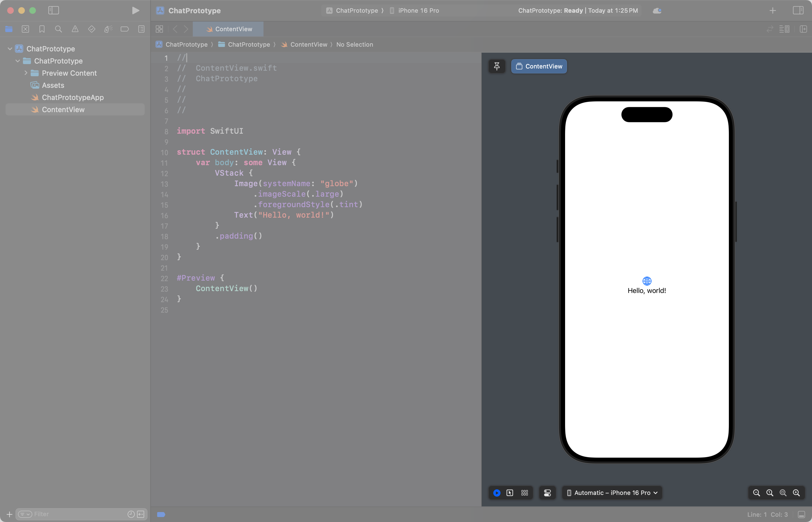Open the Issue navigator warning icon

click(75, 29)
